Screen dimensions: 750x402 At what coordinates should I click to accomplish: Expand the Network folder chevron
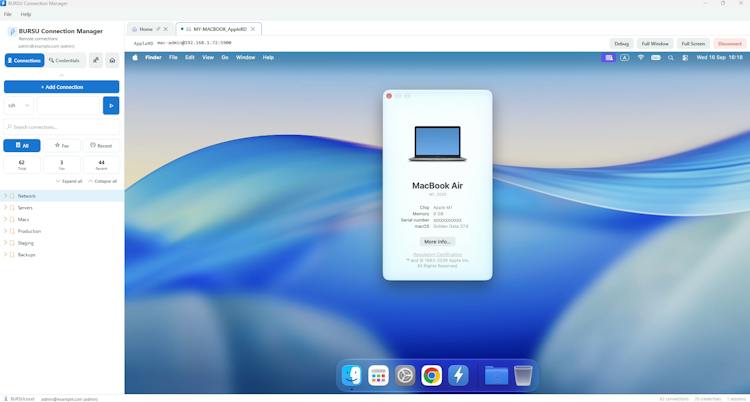5,196
